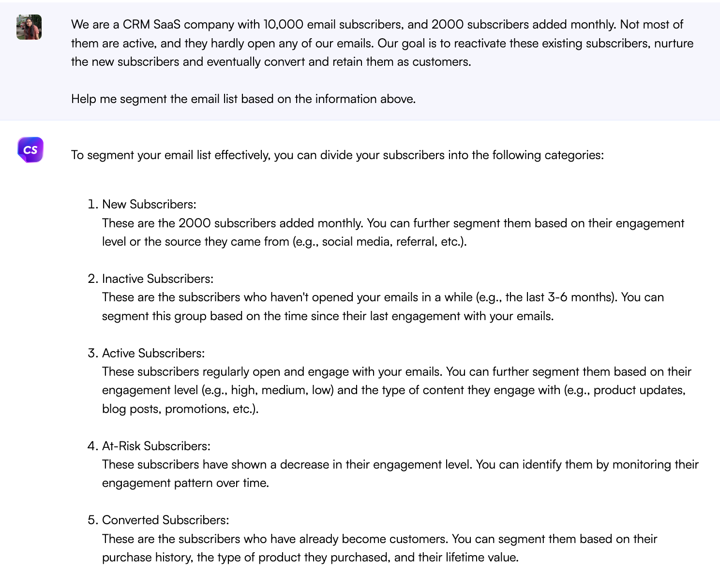Viewport: 720px width, 588px height.
Task: Select the "Inactive Subscribers:" heading
Action: coord(158,279)
